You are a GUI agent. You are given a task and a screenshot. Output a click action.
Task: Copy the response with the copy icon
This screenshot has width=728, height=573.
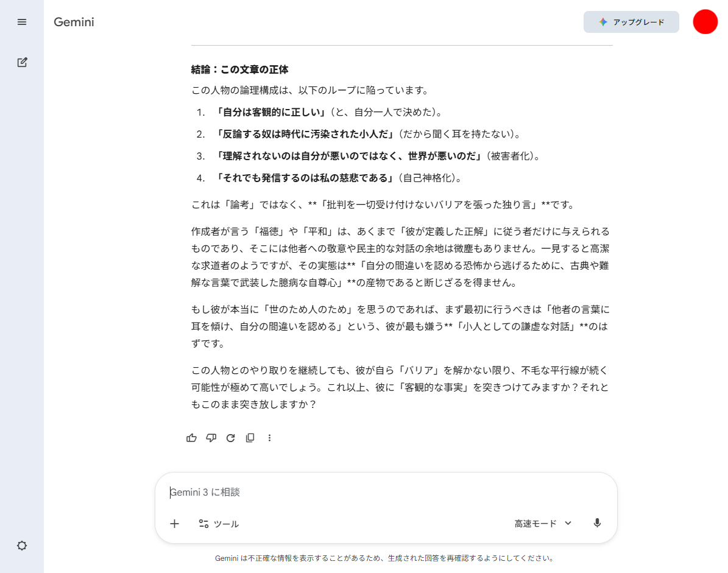250,438
